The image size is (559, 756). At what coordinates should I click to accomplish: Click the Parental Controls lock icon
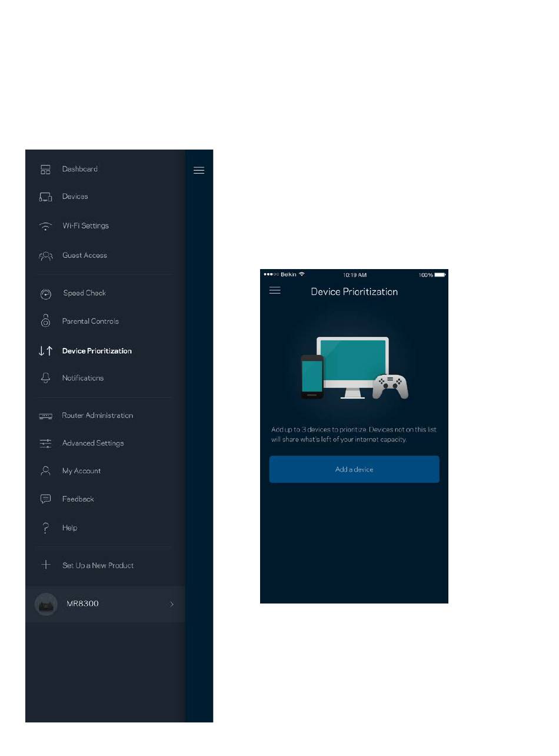pyautogui.click(x=45, y=321)
